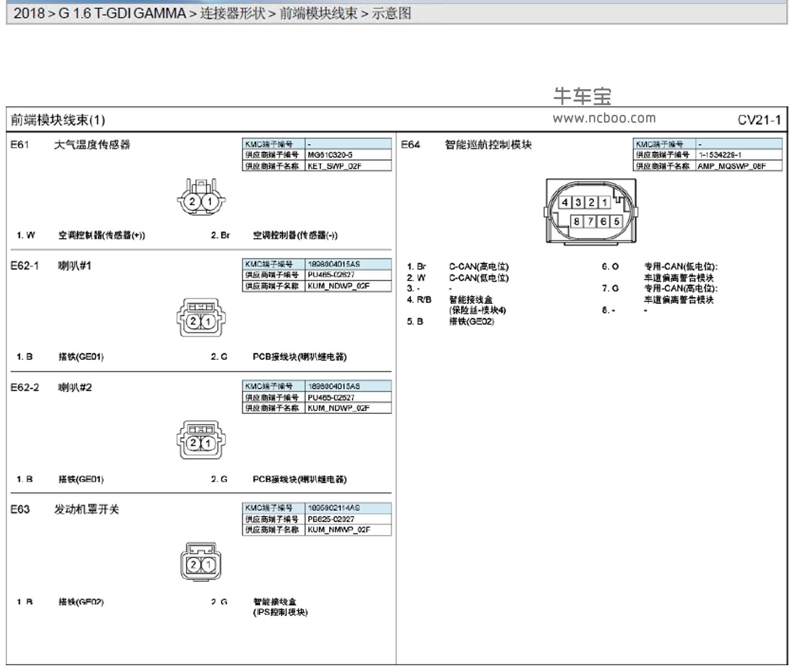Click KET_SWP_02F terminal name cell
Image resolution: width=797 pixels, height=672 pixels.
point(348,166)
